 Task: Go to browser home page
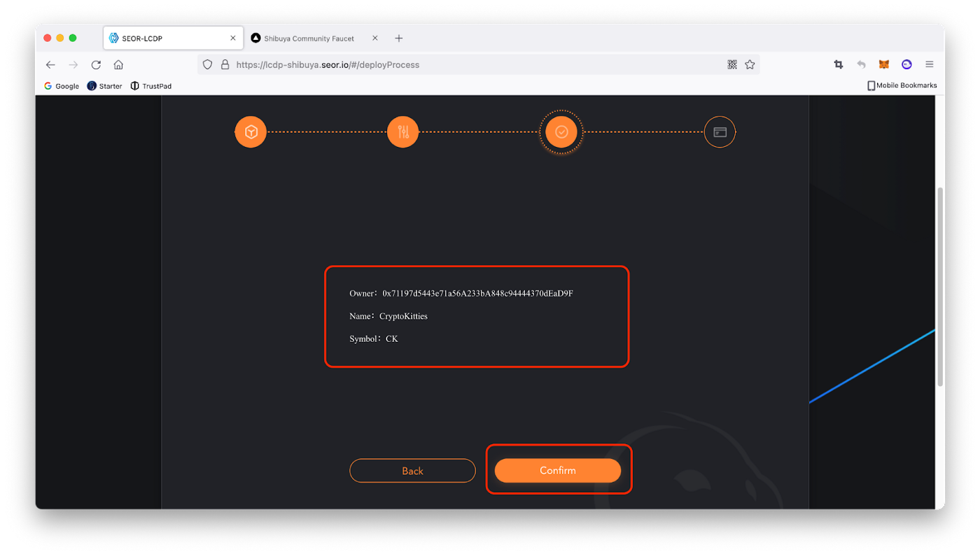tap(118, 64)
